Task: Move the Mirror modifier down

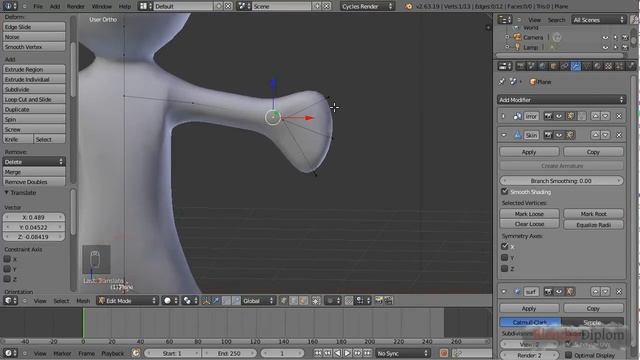Action: coord(605,116)
